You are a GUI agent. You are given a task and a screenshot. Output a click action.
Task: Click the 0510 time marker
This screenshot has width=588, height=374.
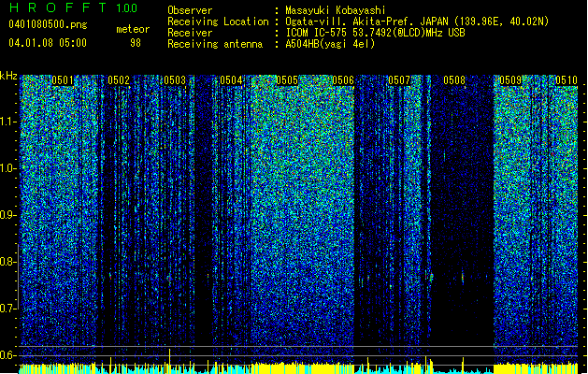pos(566,80)
